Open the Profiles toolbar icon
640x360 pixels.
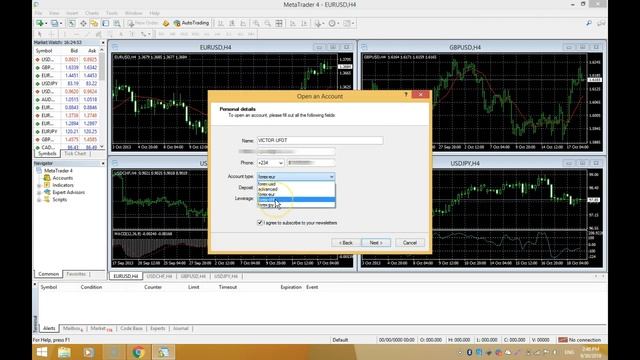55,23
